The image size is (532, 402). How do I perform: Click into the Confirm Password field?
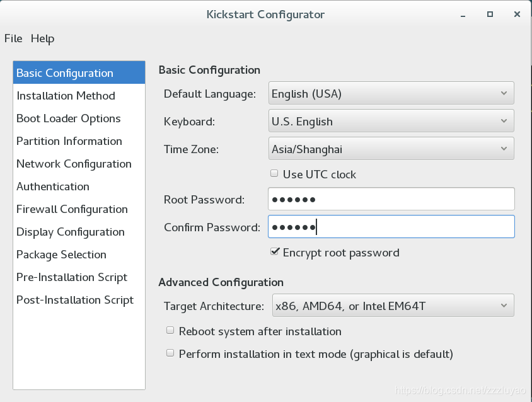pyautogui.click(x=391, y=227)
